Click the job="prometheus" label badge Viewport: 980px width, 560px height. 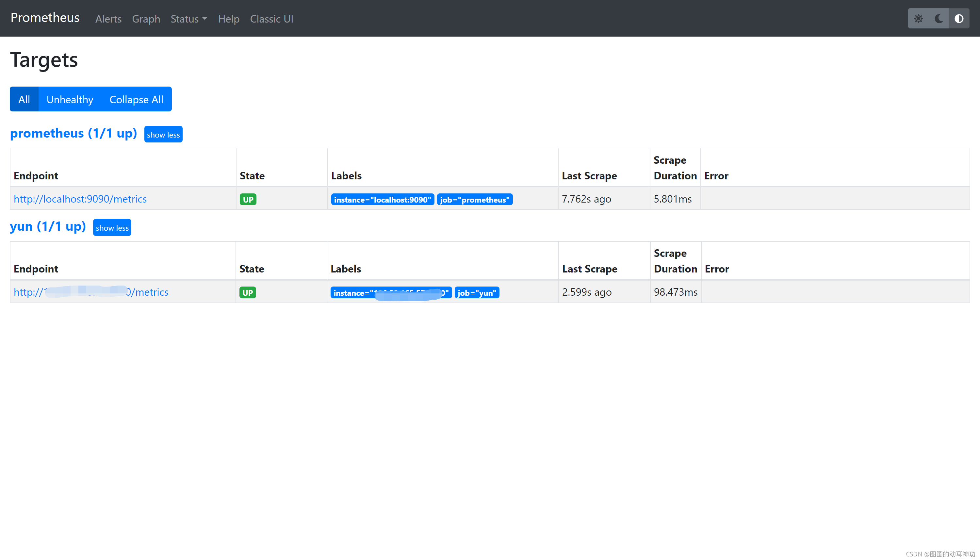(474, 200)
